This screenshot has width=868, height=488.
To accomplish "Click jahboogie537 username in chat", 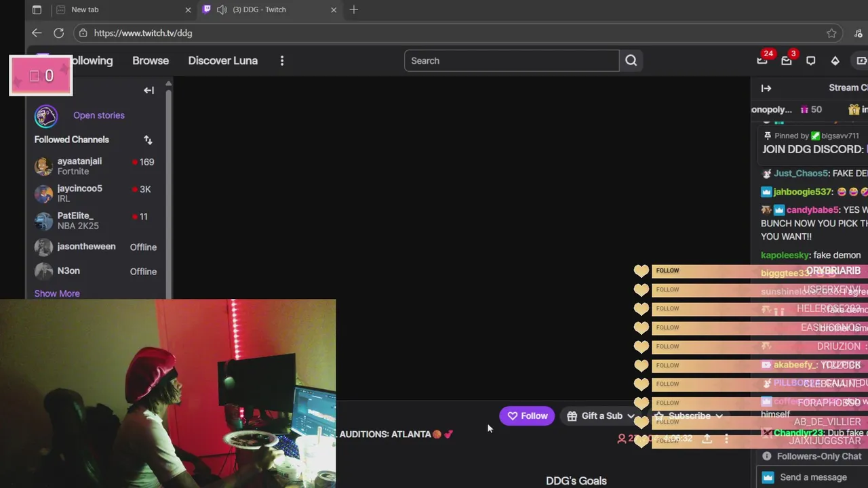I will click(x=803, y=192).
